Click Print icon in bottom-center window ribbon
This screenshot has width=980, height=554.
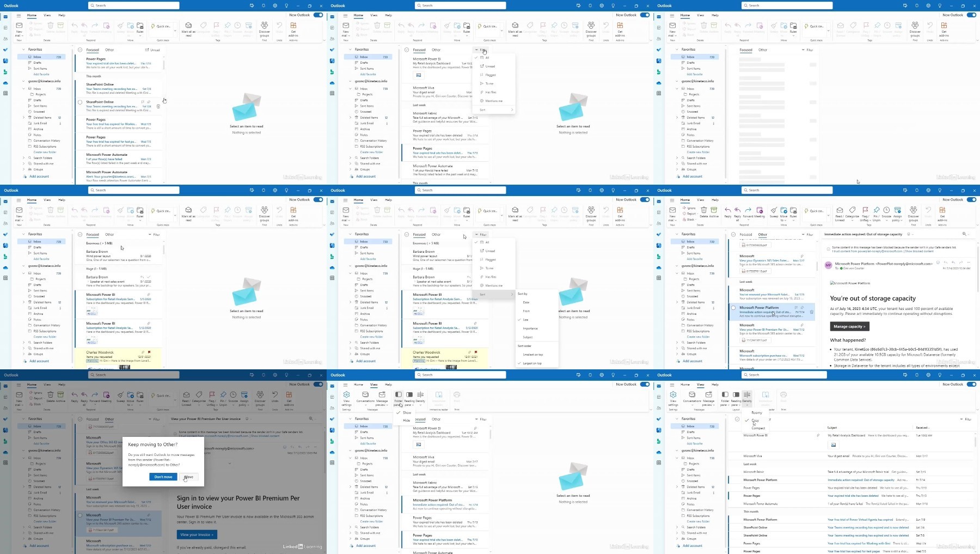click(x=457, y=394)
